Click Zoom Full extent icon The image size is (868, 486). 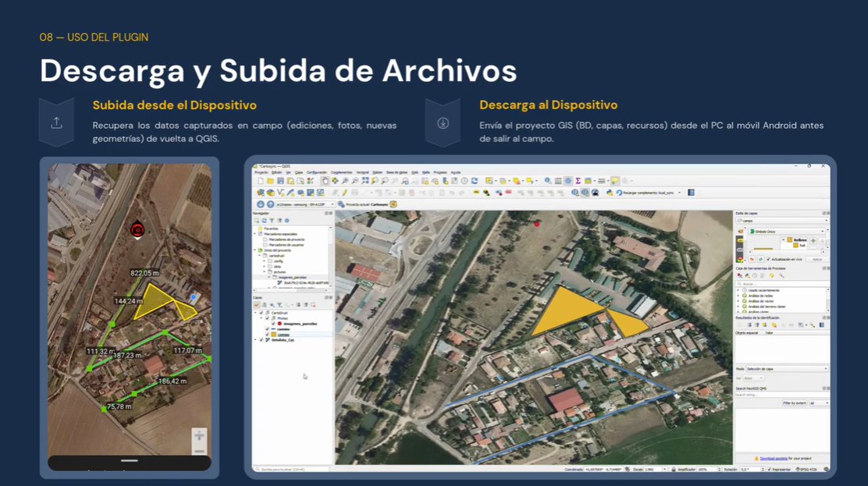(x=365, y=181)
